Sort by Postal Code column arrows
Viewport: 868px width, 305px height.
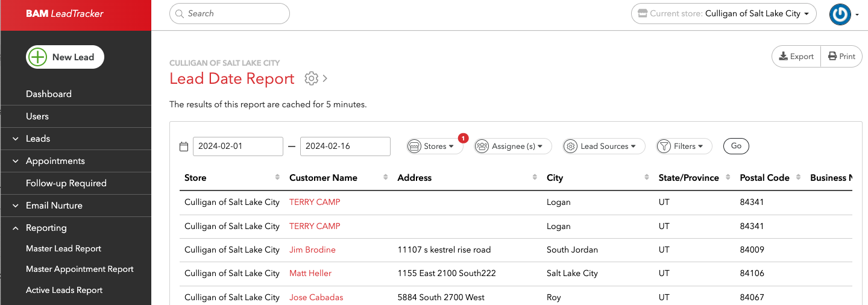tap(798, 177)
